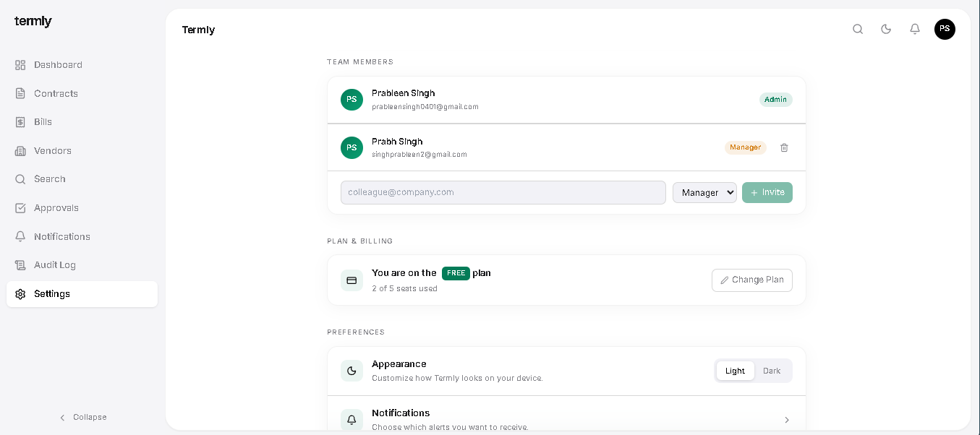Click the Change Plan button
980x435 pixels.
[x=752, y=280]
